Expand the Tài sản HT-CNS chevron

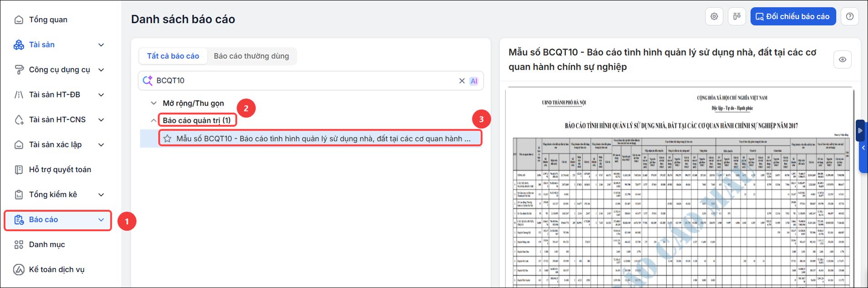coord(101,120)
